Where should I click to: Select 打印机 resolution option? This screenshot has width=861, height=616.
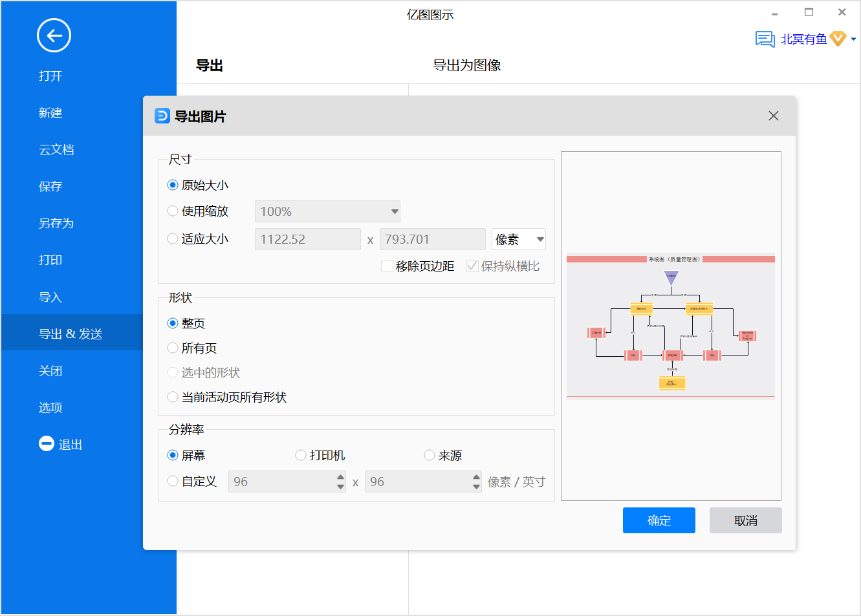(301, 456)
